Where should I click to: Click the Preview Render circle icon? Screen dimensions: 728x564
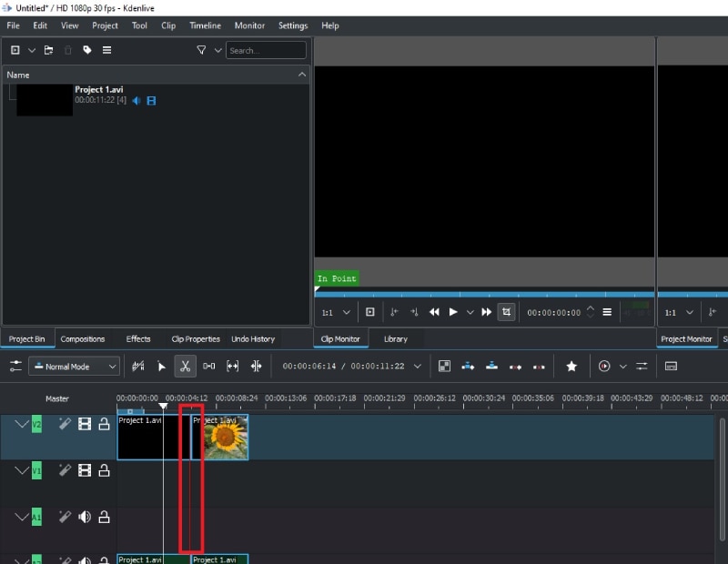[604, 367]
